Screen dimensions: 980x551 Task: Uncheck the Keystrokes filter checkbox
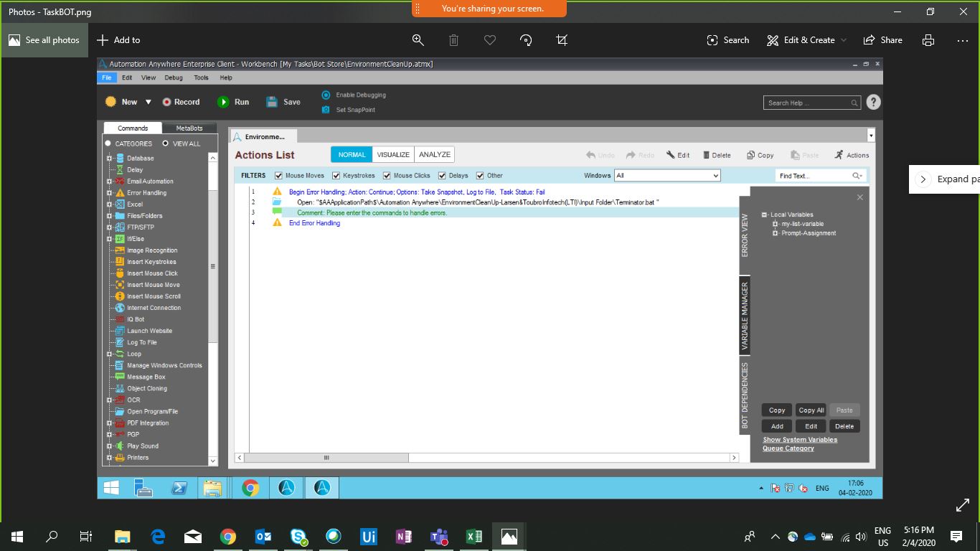[x=336, y=176]
